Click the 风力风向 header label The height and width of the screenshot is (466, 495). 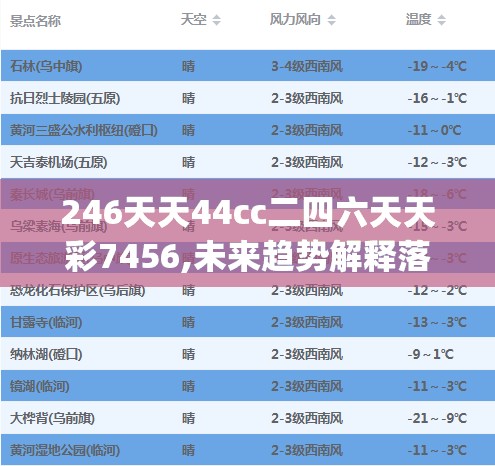[x=295, y=20]
